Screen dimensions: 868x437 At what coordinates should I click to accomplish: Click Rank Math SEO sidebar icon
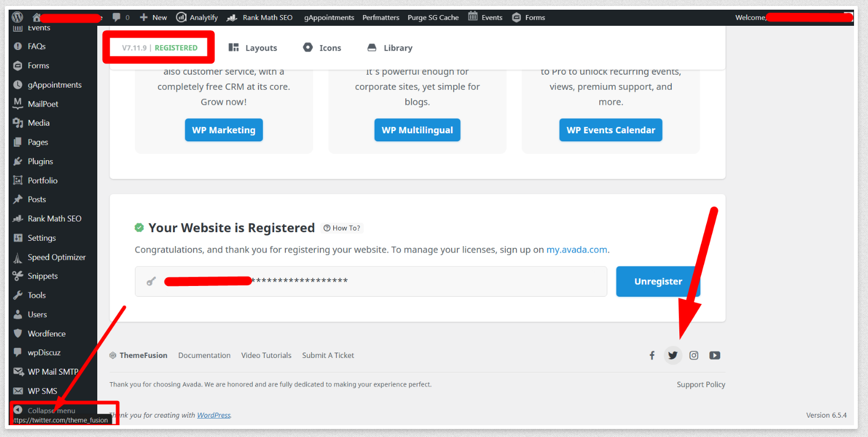pos(18,219)
